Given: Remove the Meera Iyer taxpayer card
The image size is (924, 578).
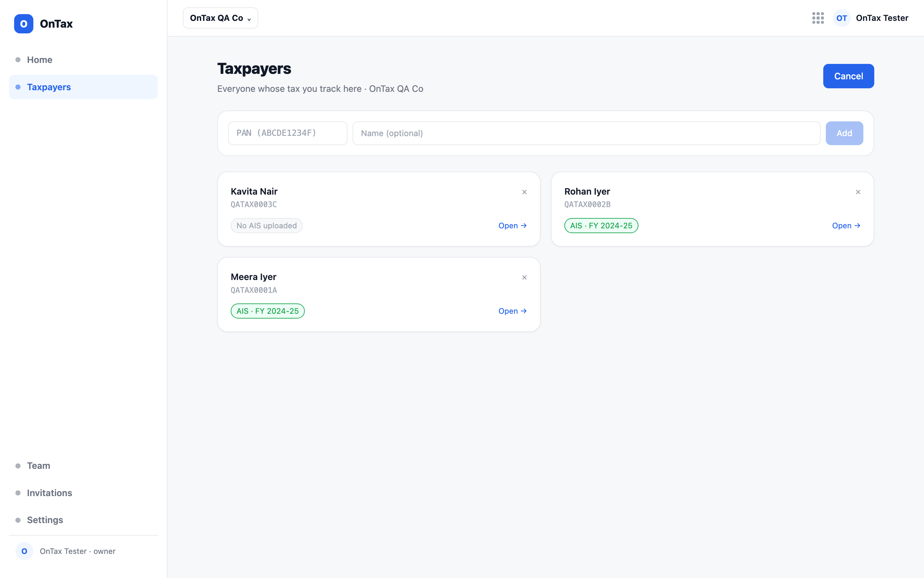Looking at the screenshot, I should coord(524,277).
